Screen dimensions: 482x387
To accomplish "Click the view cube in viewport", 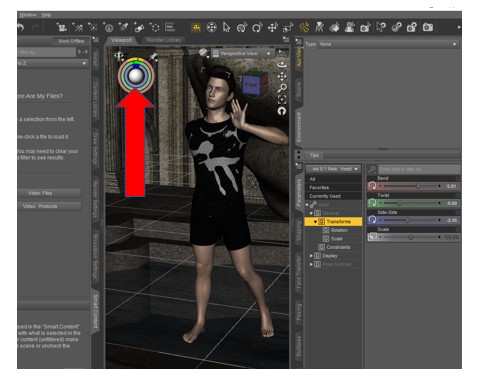I will (255, 84).
